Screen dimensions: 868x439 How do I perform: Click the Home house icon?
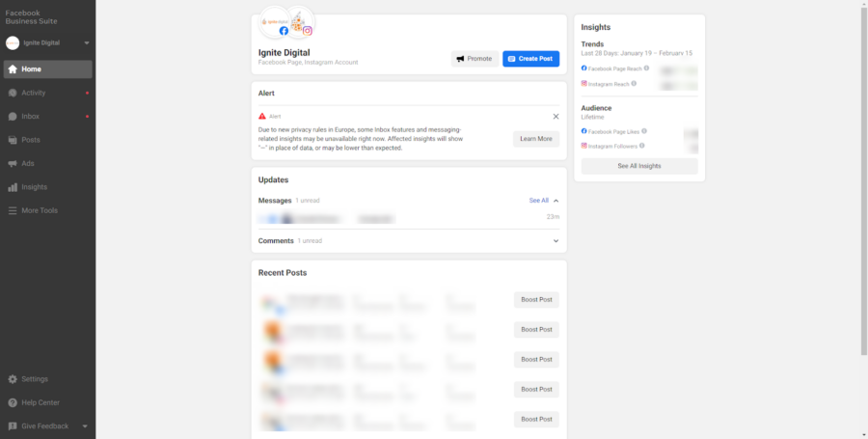(x=13, y=69)
